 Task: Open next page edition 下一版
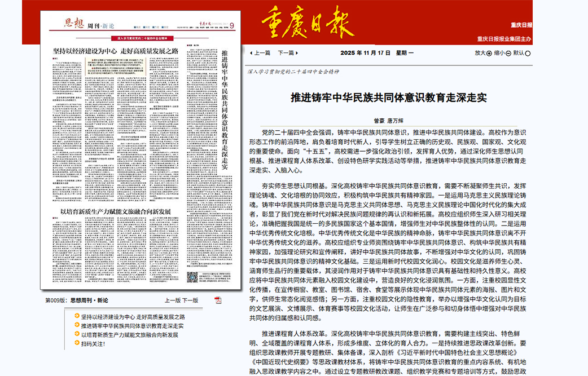click(x=190, y=300)
